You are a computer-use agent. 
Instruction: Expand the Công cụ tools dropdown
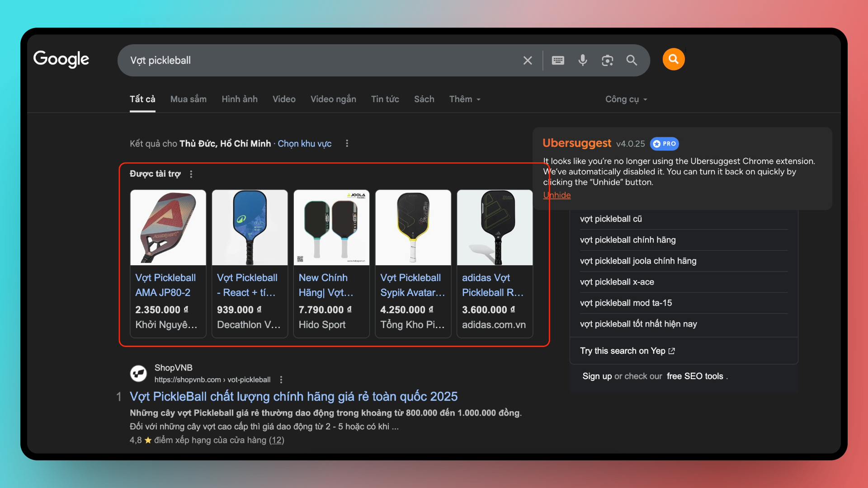coord(626,99)
